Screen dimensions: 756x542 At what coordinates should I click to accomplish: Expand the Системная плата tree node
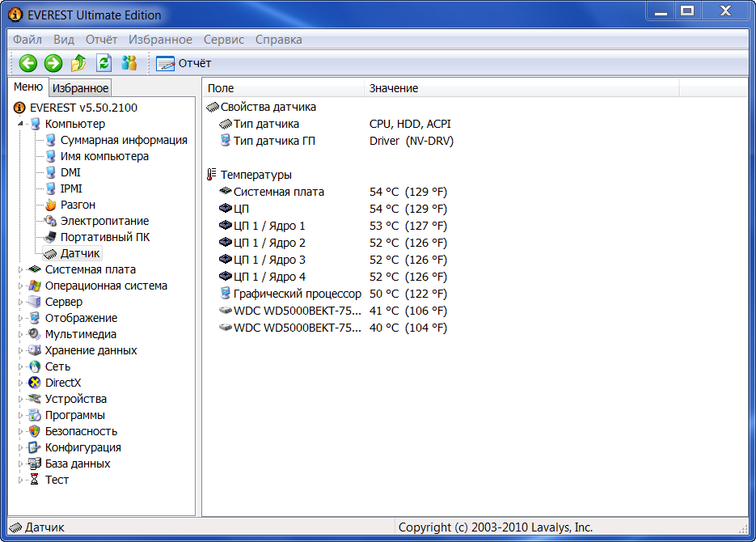[20, 269]
